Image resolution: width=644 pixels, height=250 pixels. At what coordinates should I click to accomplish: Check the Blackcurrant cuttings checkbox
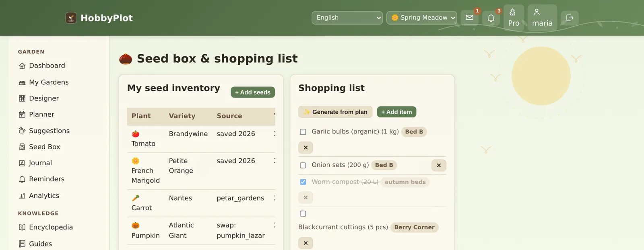pos(303,214)
